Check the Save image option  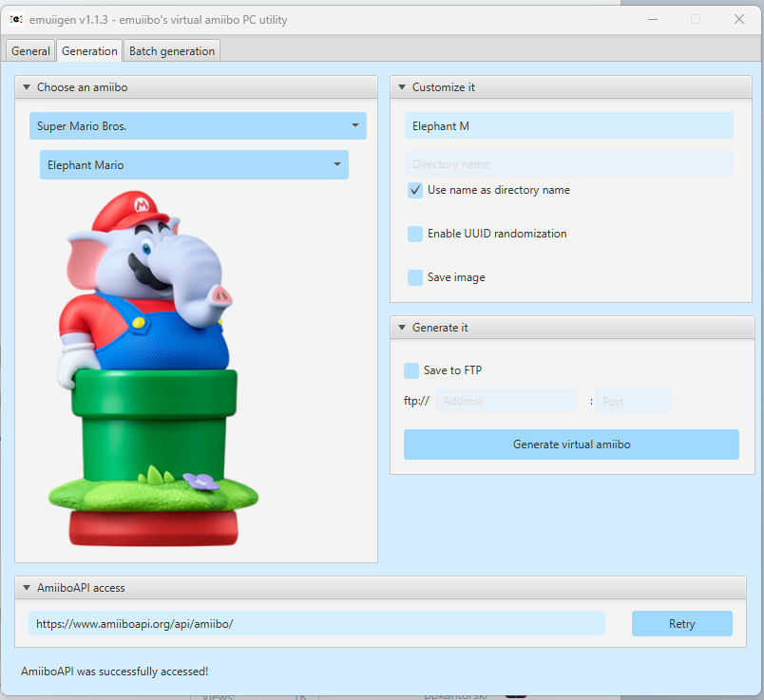point(415,277)
